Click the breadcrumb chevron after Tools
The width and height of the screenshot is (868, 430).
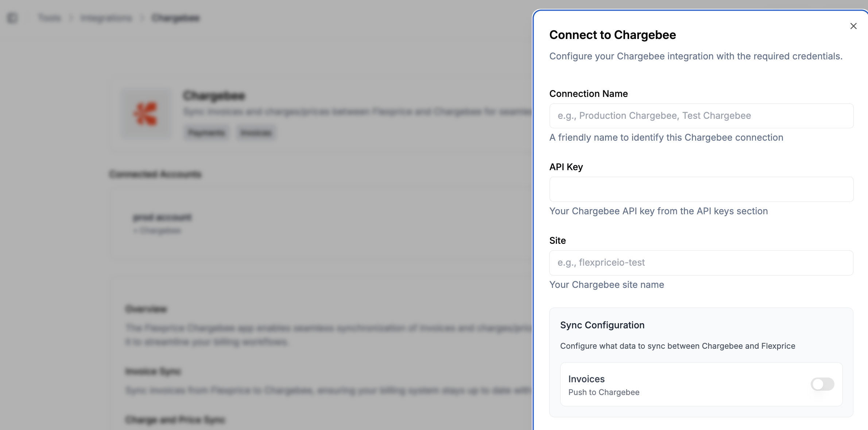tap(71, 18)
